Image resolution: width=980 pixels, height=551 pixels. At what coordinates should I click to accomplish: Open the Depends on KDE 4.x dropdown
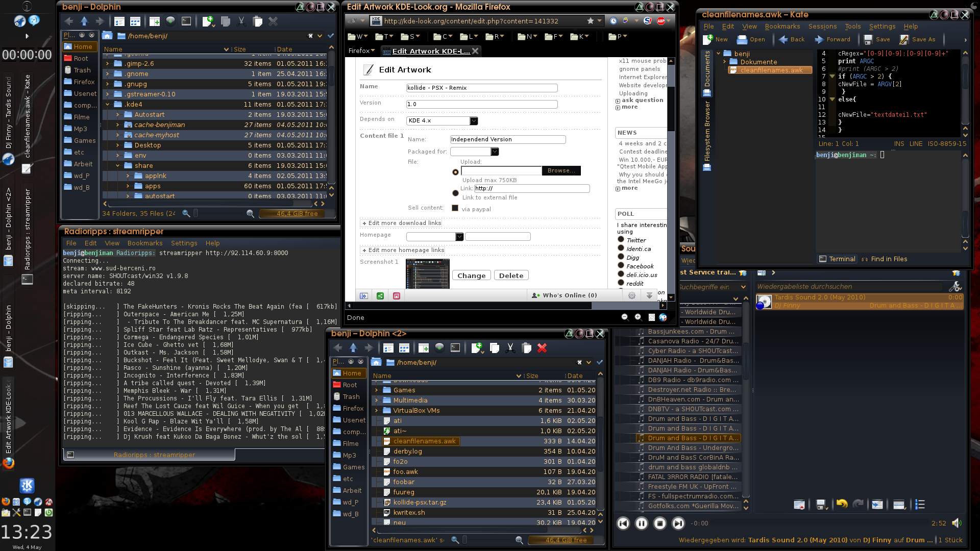pyautogui.click(x=442, y=121)
